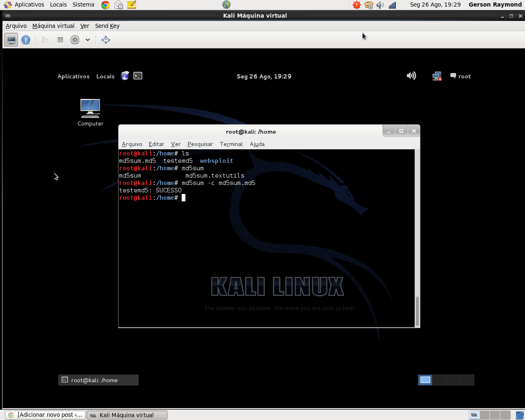This screenshot has width=525, height=420.
Task: Switch to fullscreen view icon
Action: click(x=106, y=40)
